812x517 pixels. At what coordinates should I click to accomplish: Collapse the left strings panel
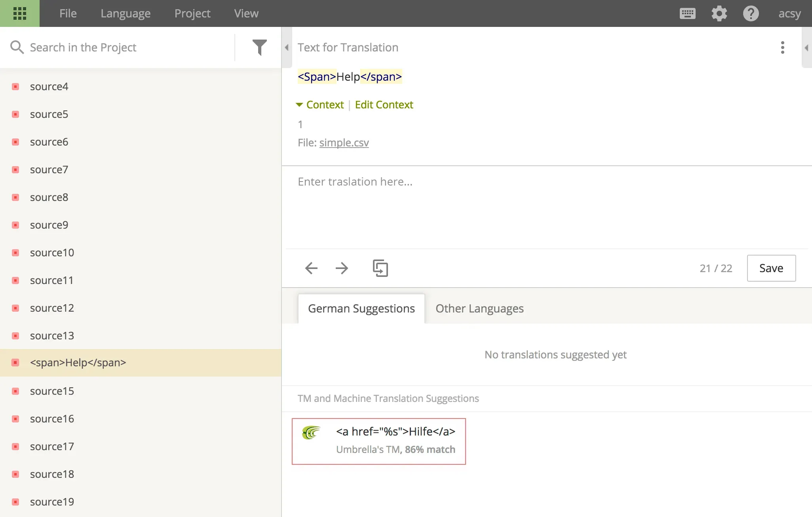[x=287, y=47]
